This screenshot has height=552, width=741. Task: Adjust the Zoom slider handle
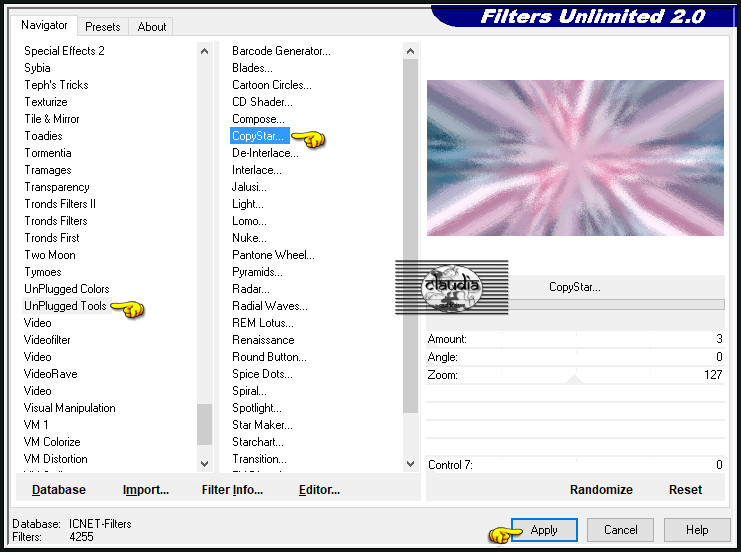click(575, 379)
